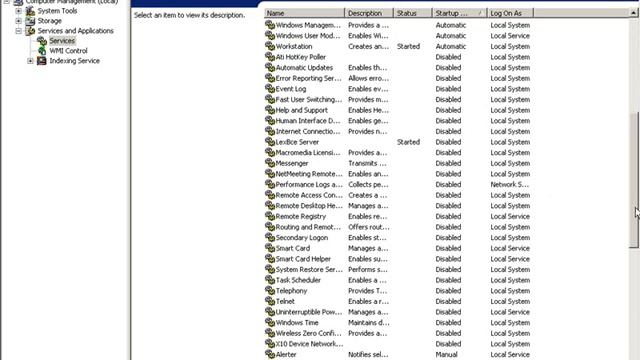This screenshot has width=640, height=360.
Task: Click the Services and Applications tree icon
Action: [x=30, y=31]
